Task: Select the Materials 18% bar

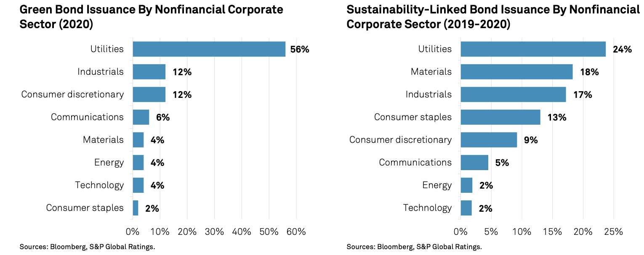Action: tap(516, 72)
